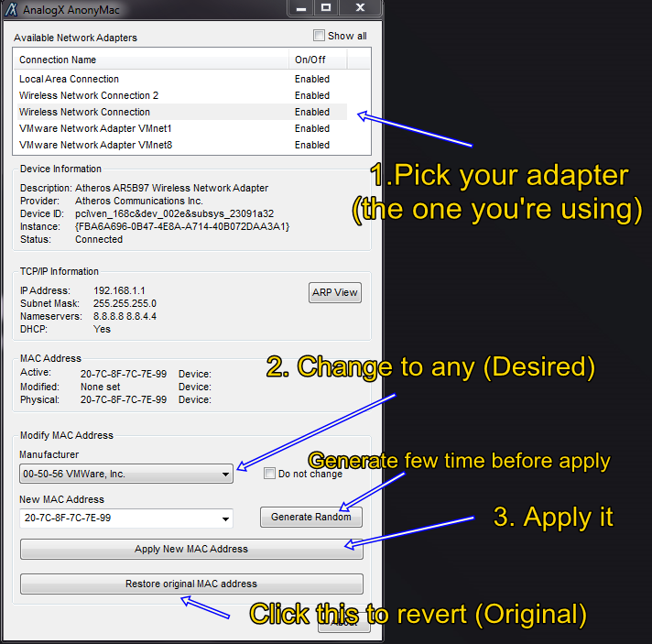
Task: Open the ARP View button
Action: pos(335,293)
